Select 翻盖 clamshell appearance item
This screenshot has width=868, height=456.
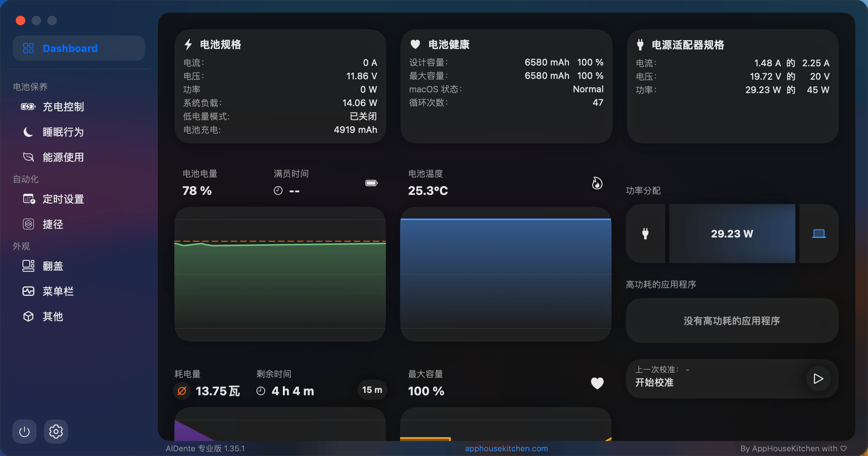click(52, 266)
